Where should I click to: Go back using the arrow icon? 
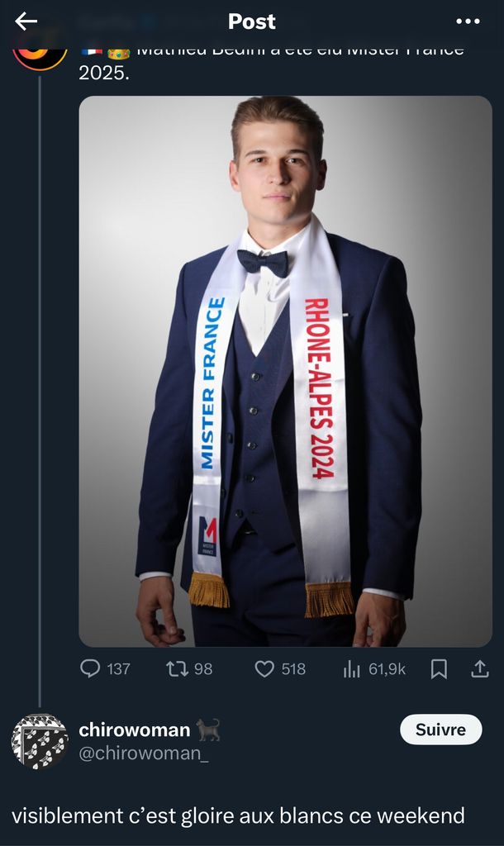tap(26, 21)
